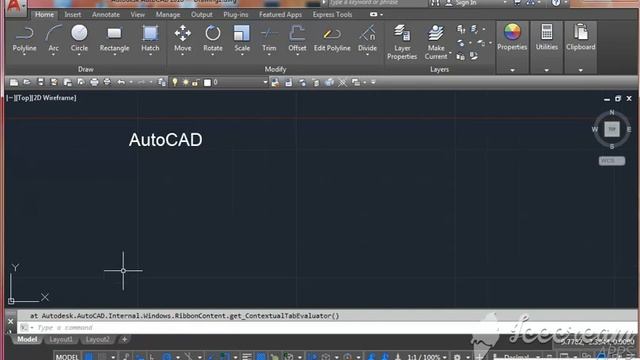Click the Sign In button
This screenshot has height=360, width=640.
pos(461,3)
